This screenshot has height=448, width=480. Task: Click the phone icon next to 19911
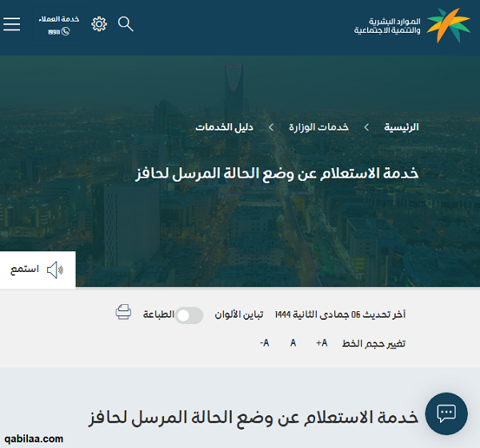pos(66,31)
